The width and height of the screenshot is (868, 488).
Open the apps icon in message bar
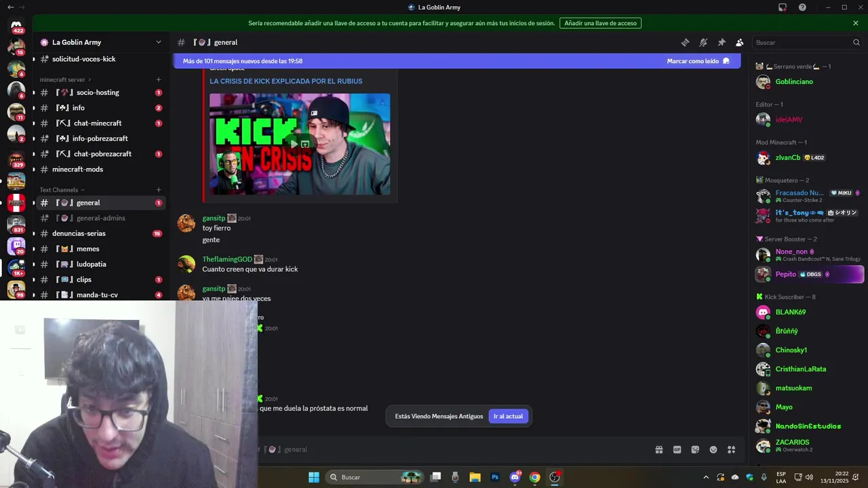732,449
